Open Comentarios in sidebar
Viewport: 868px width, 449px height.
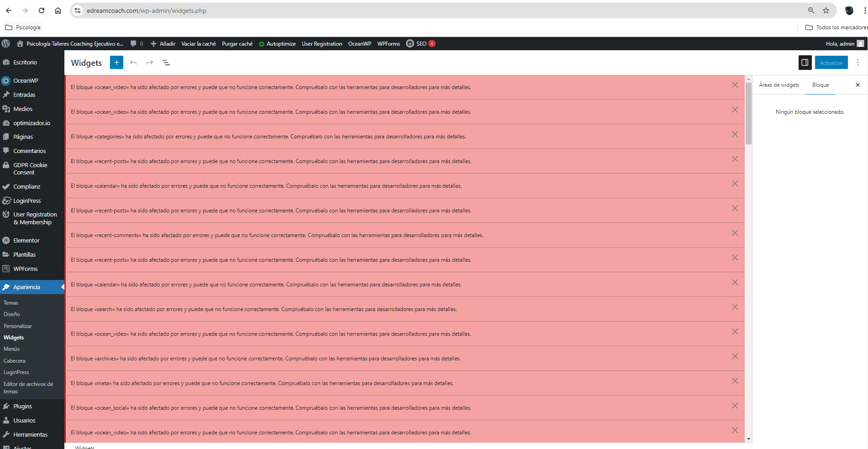[x=29, y=151]
